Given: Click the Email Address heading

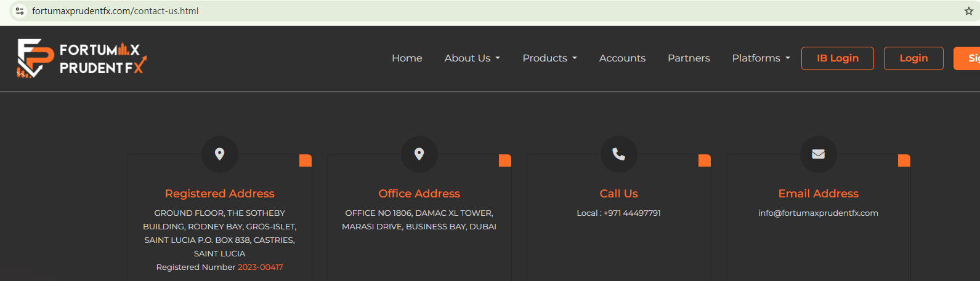Looking at the screenshot, I should tap(819, 194).
